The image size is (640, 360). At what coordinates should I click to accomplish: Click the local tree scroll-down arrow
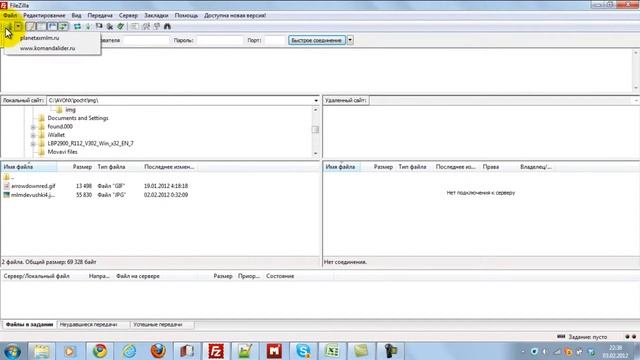coord(315,153)
